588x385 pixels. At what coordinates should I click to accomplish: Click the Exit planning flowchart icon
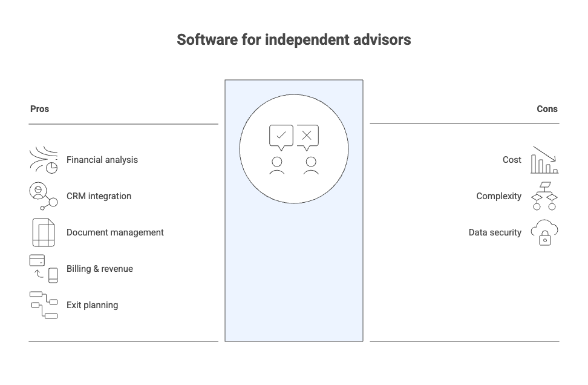(x=43, y=305)
